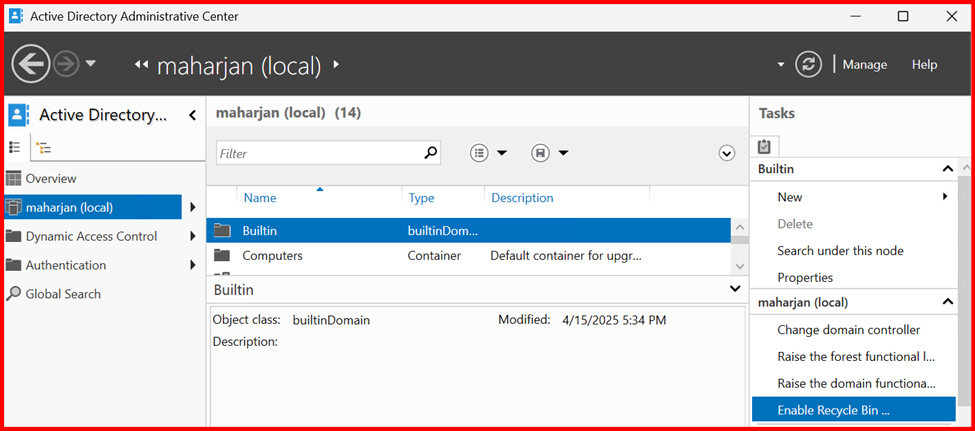975x431 pixels.
Task: Click in the Filter text field
Action: pos(315,153)
